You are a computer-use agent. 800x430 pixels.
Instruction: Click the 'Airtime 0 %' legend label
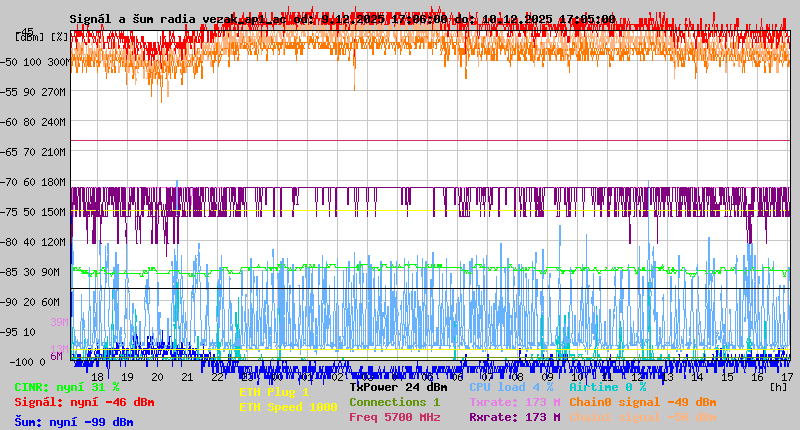tap(608, 387)
